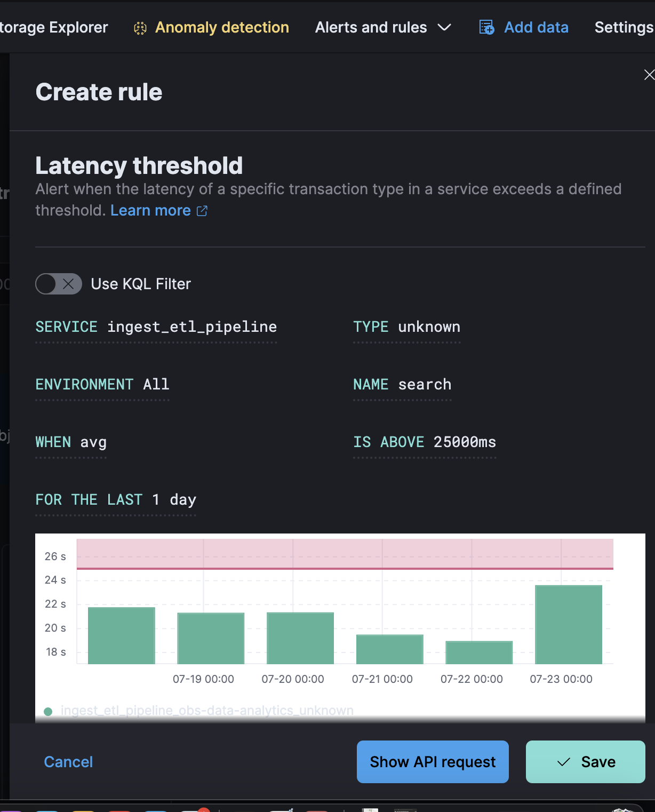Image resolution: width=655 pixels, height=812 pixels.
Task: Open the SERVICE ingest_etl_pipeline selector
Action: coord(156,327)
